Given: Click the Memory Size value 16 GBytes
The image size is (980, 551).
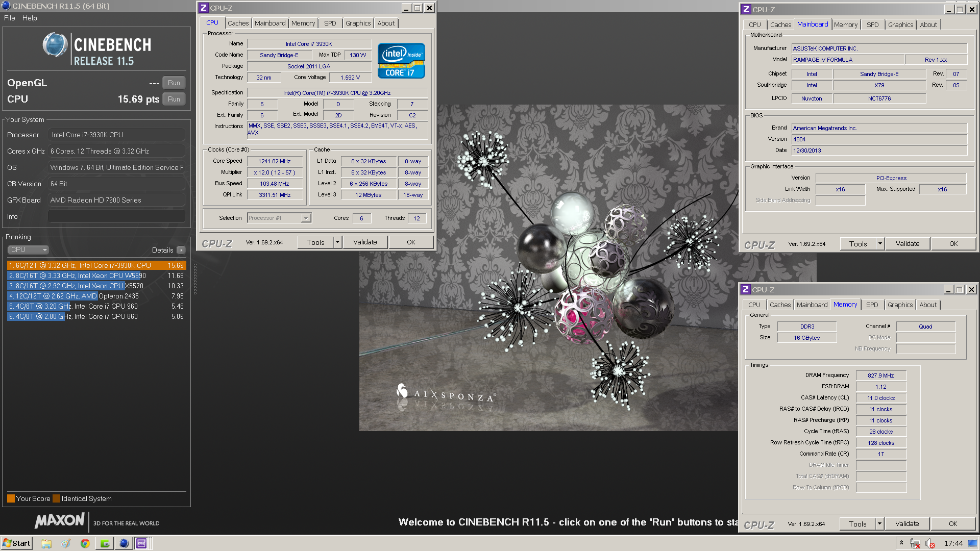Looking at the screenshot, I should point(806,338).
